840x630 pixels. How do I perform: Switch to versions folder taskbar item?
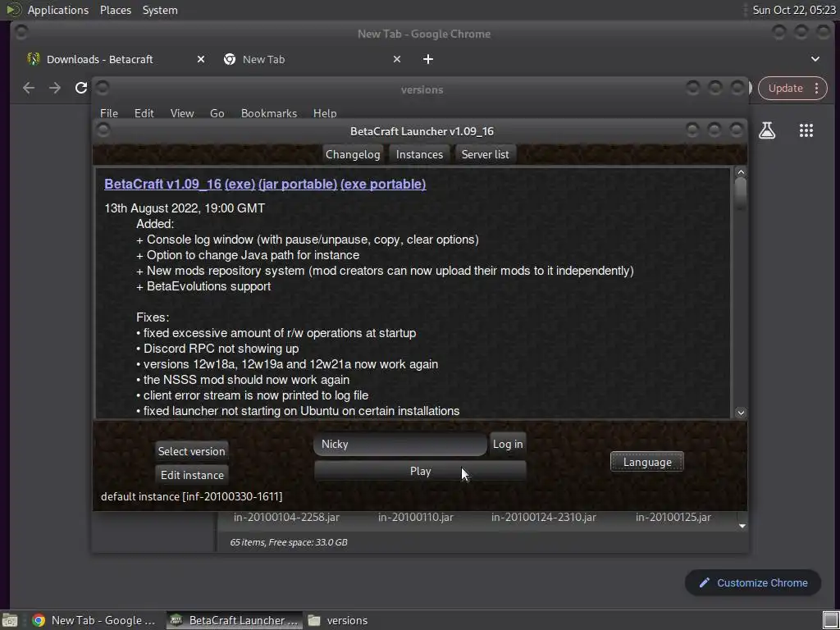point(339,620)
